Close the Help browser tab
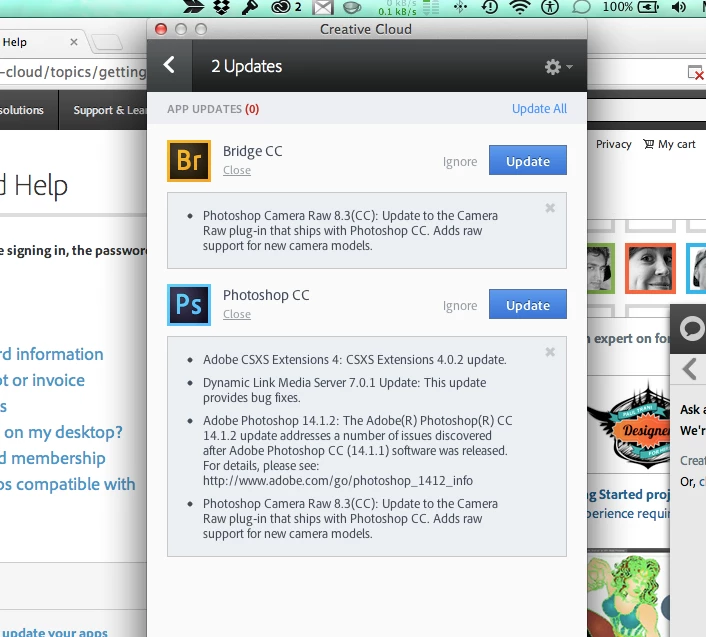706x637 pixels. click(x=74, y=42)
